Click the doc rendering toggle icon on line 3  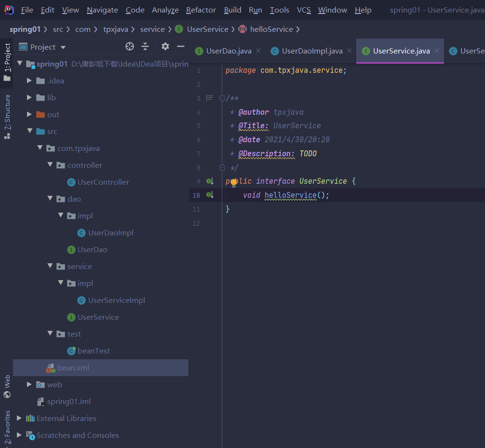point(210,98)
